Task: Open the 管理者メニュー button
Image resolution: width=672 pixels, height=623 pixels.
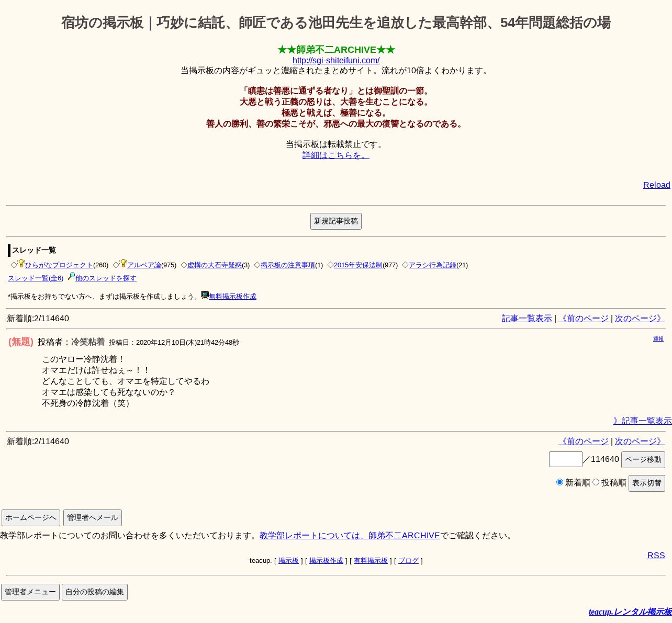Action: tap(30, 592)
